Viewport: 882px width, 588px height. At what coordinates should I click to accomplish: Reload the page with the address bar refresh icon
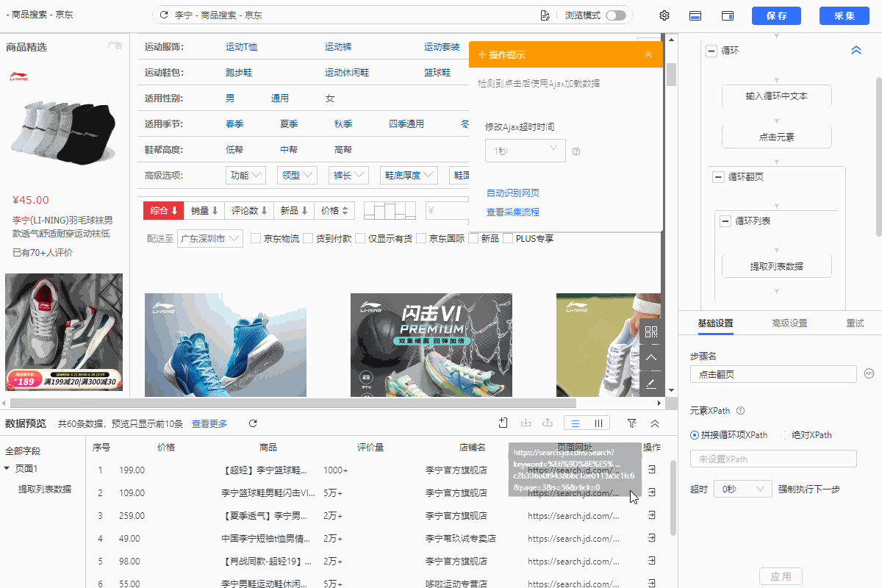coord(162,15)
